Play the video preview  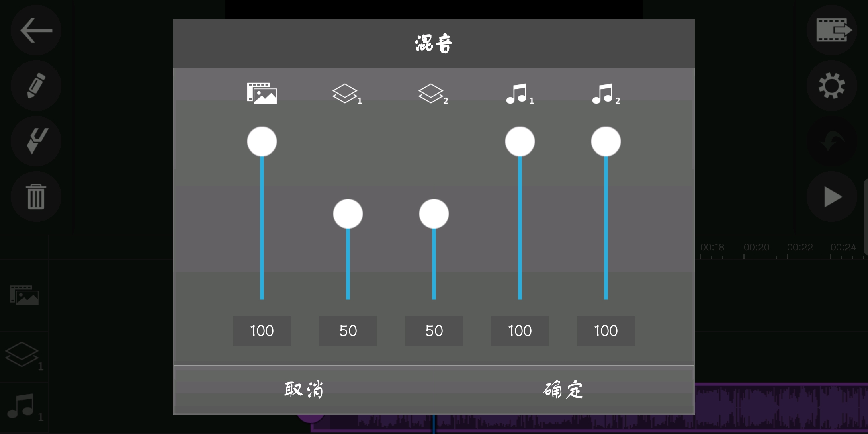tap(832, 197)
